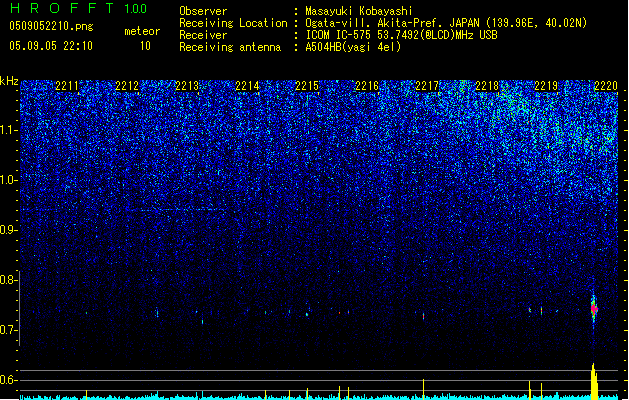Select the antenna value A504HB(yagi 4el)
The width and height of the screenshot is (629, 400).
tap(353, 47)
